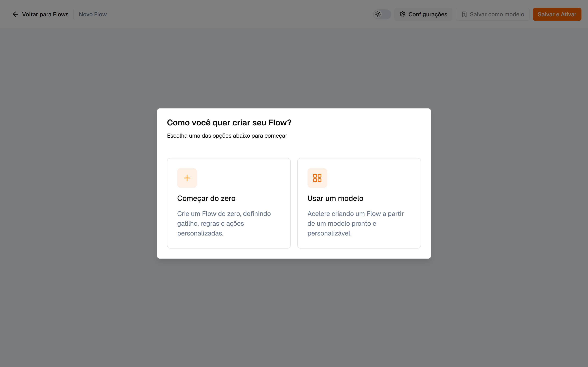The height and width of the screenshot is (367, 588).
Task: Click the Novo Flow title field
Action: (x=93, y=14)
